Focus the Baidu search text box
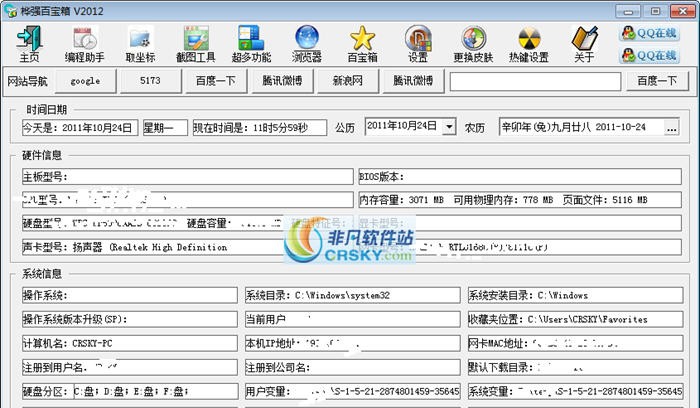The width and height of the screenshot is (700, 408). coord(535,81)
